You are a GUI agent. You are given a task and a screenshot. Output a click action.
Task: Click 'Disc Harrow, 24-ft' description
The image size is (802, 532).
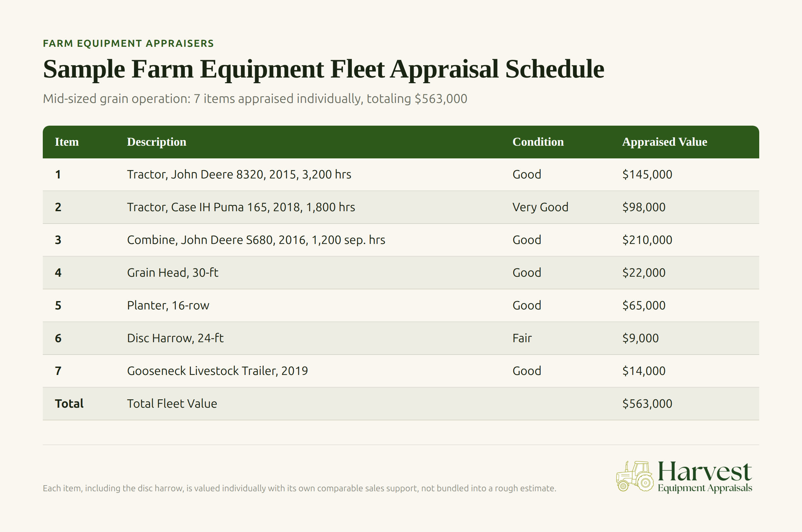175,338
